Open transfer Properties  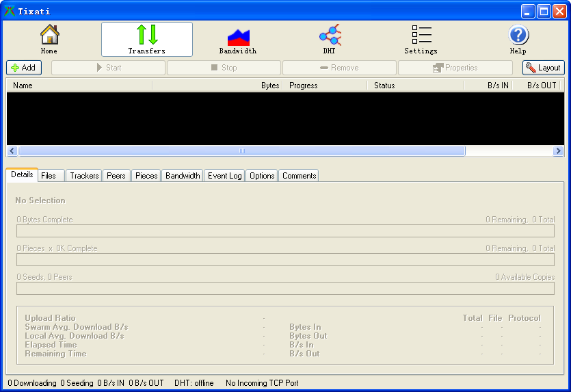455,68
